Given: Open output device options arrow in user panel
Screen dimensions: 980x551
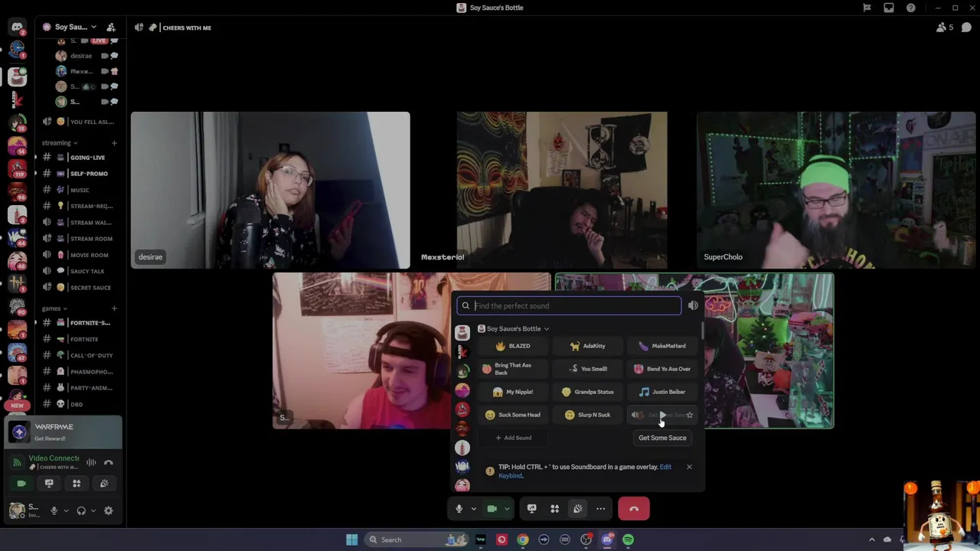Looking at the screenshot, I should pos(93,510).
